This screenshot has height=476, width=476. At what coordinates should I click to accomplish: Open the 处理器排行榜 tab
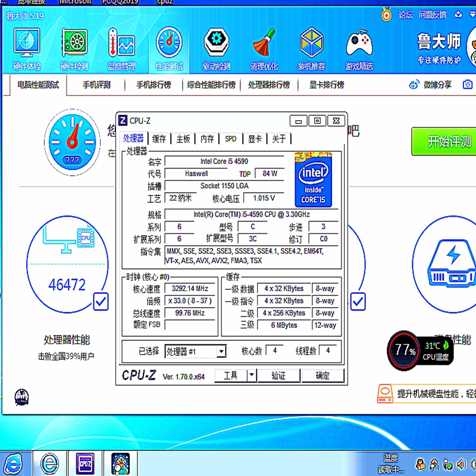(269, 84)
